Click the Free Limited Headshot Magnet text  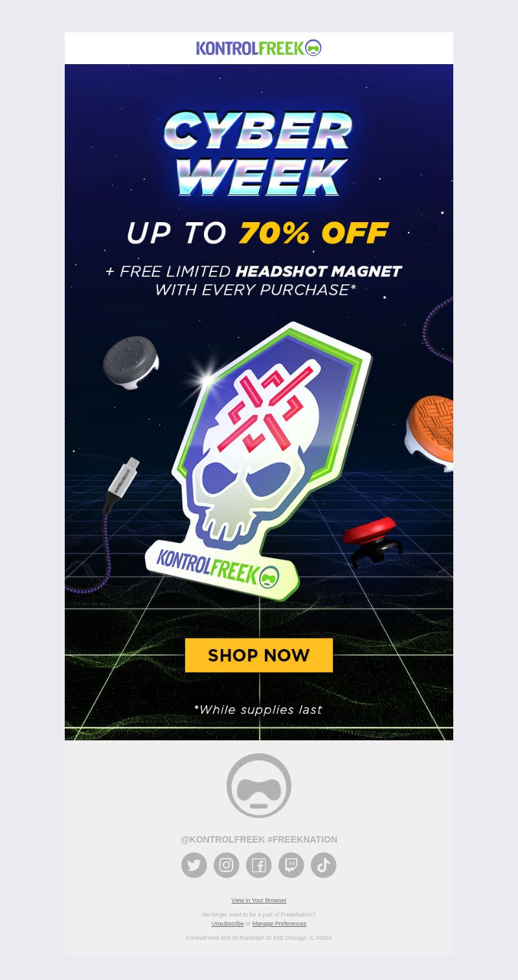(x=254, y=271)
